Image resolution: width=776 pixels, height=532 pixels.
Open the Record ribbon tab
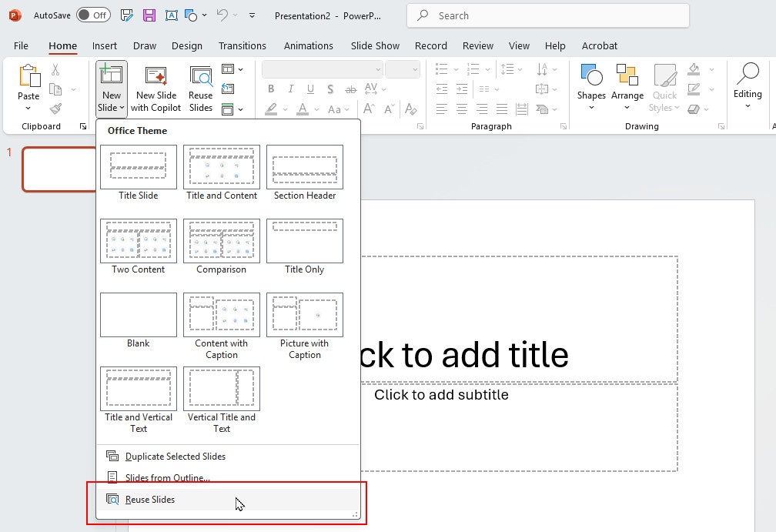tap(431, 45)
